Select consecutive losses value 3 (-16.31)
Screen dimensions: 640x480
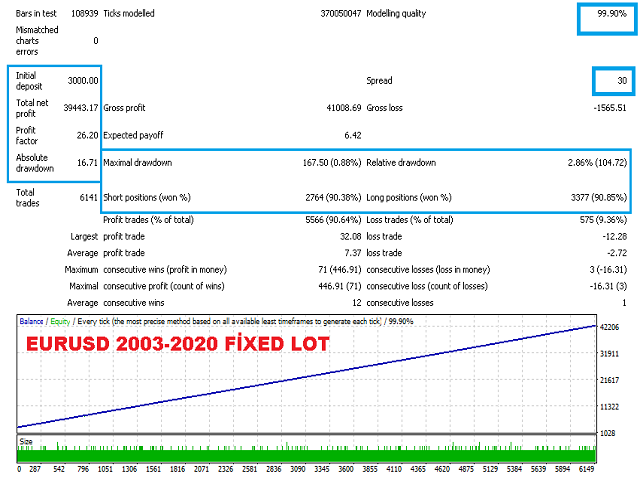pos(608,270)
